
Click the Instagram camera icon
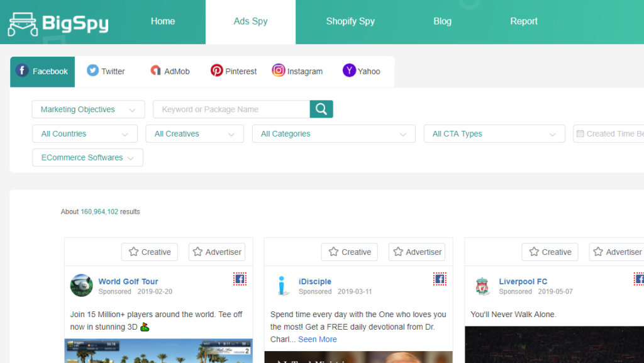point(278,70)
